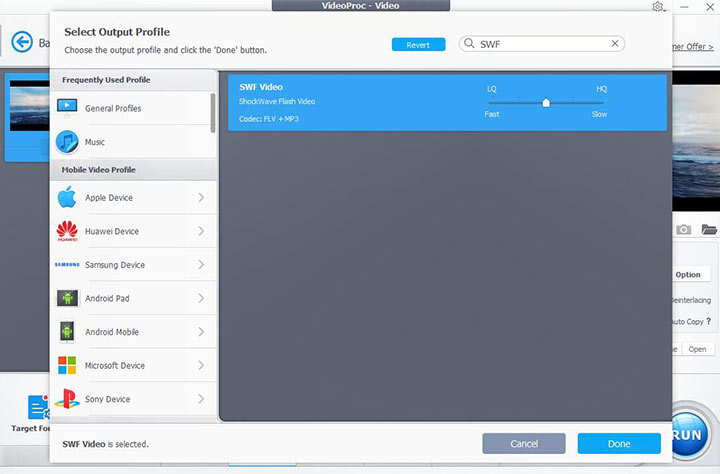Click the 'Codec: FLV + MP3' text
The width and height of the screenshot is (720, 474).
pyautogui.click(x=269, y=119)
